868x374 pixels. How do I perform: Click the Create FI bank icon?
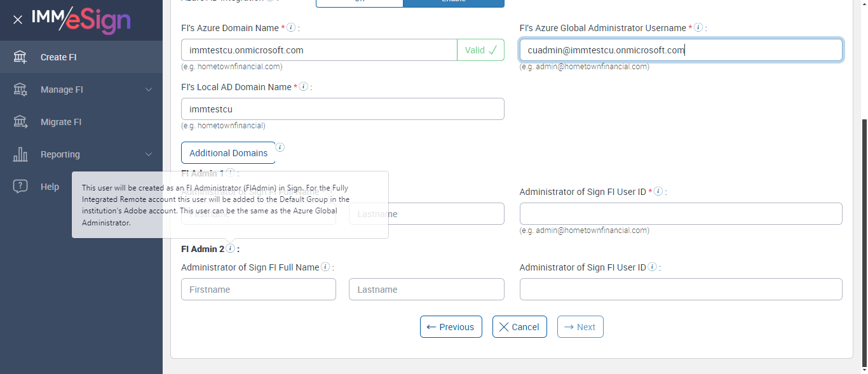(x=20, y=57)
